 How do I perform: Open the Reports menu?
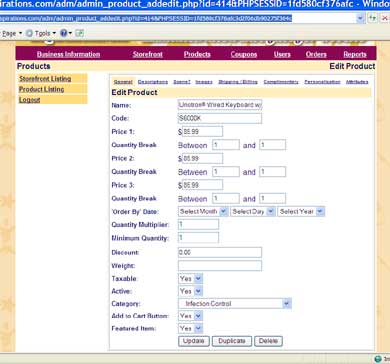tap(355, 54)
